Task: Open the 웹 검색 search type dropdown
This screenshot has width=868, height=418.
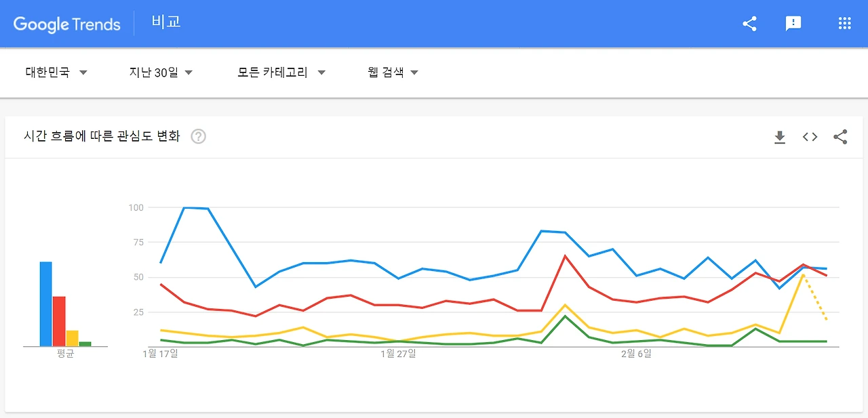Action: pyautogui.click(x=393, y=72)
